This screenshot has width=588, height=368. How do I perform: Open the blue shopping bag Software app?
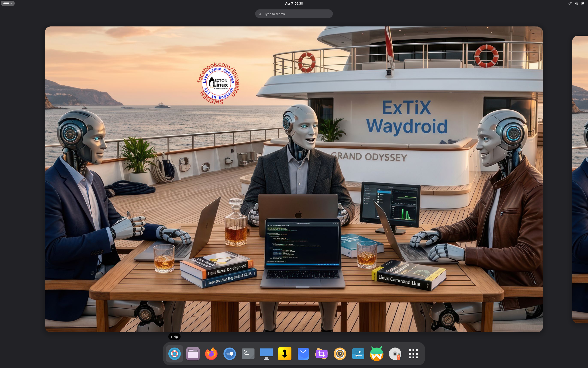point(303,354)
